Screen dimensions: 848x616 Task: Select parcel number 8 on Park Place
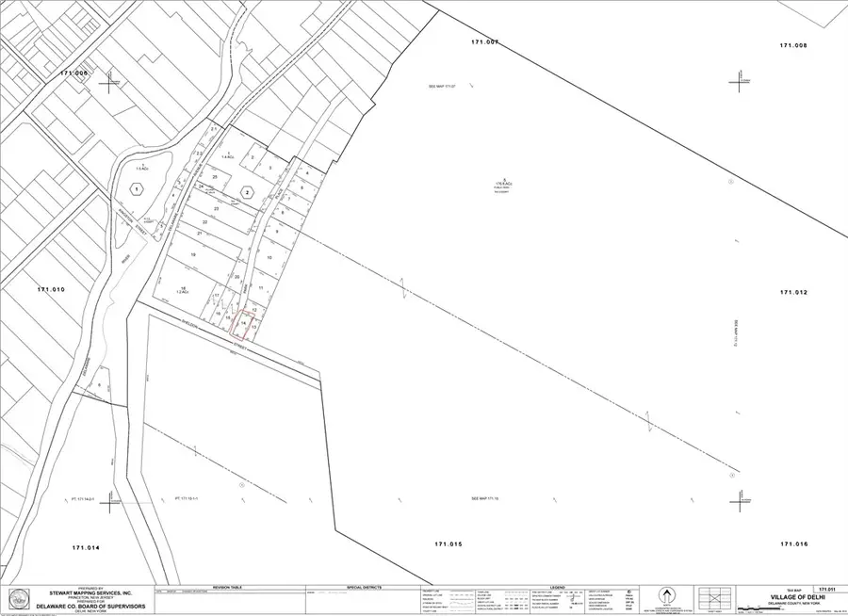[283, 213]
